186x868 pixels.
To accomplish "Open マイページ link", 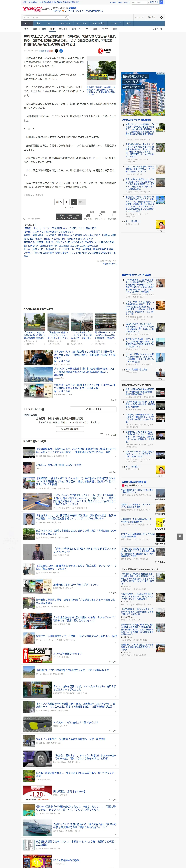I will (139, 18).
